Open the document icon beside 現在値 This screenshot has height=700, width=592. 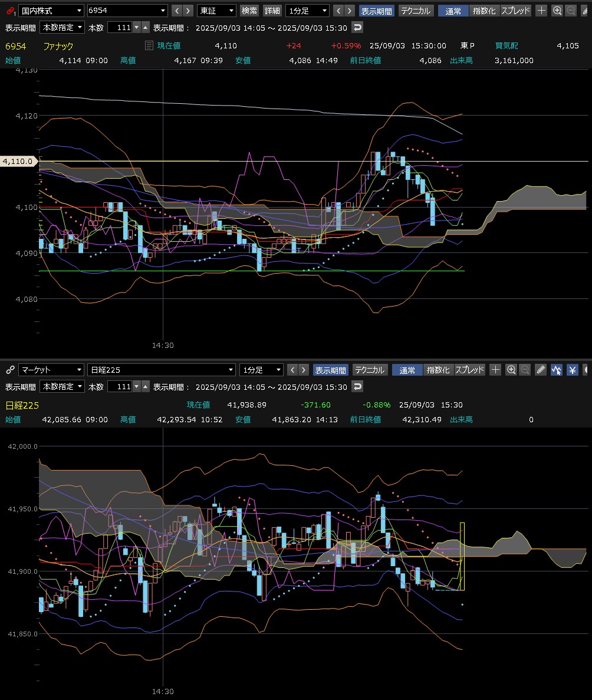pyautogui.click(x=149, y=45)
